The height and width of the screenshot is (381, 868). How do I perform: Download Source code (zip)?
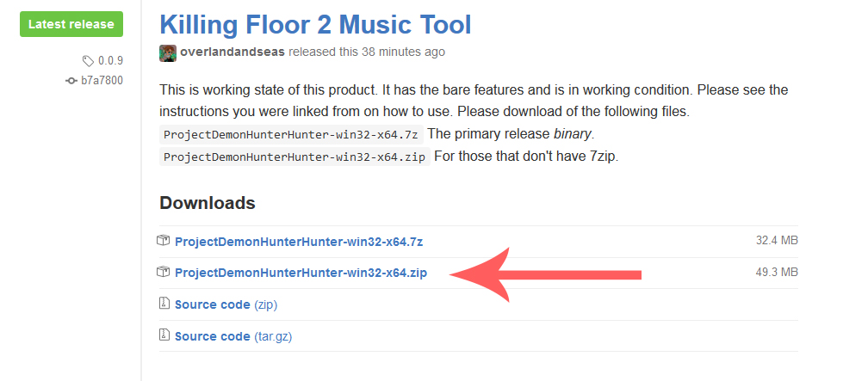(226, 304)
